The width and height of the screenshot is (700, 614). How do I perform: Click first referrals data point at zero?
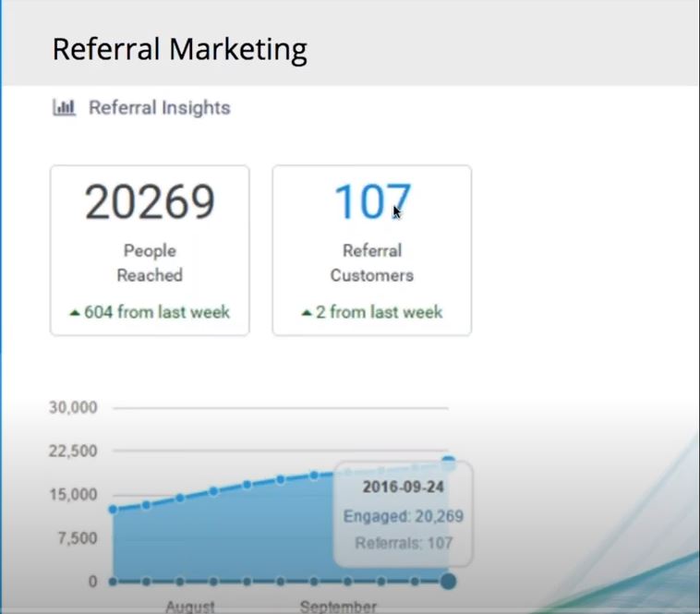(x=113, y=582)
